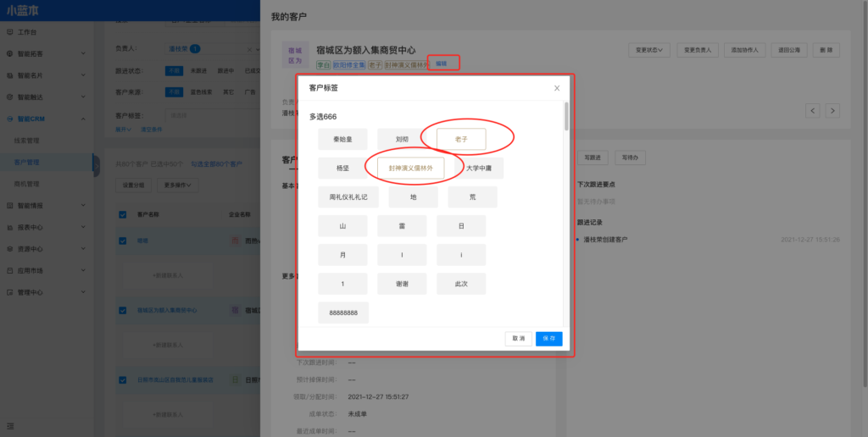The height and width of the screenshot is (437, 868).
Task: Open 线索管理 in the sidebar
Action: [27, 141]
